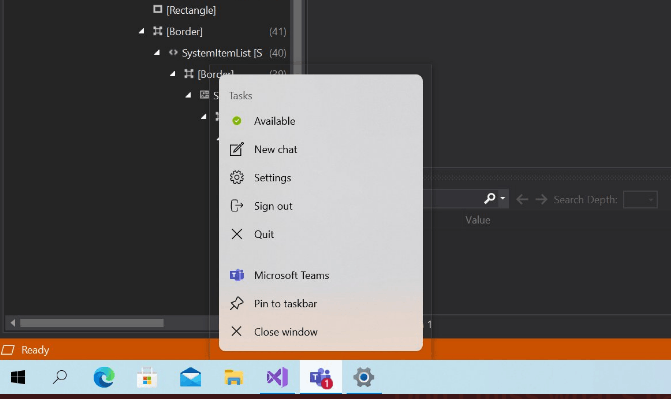The image size is (671, 399).
Task: Click the Settings gear icon in jump list
Action: point(237,177)
